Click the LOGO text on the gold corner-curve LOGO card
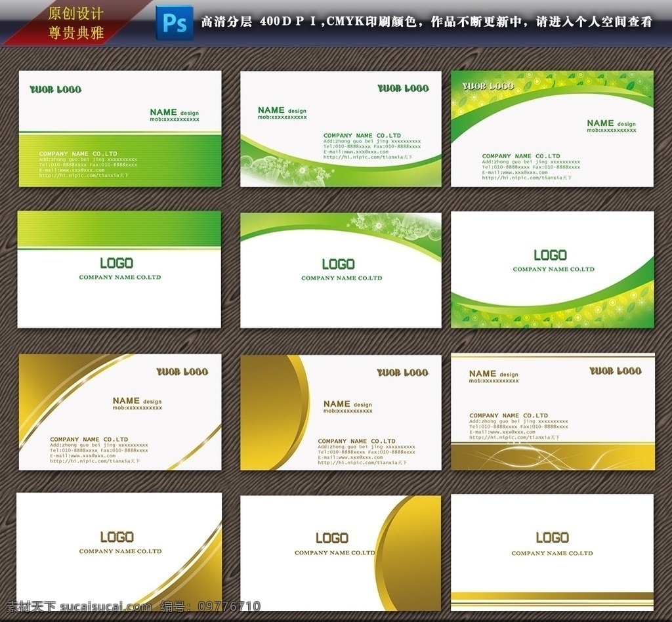The width and height of the screenshot is (672, 622). (x=117, y=537)
